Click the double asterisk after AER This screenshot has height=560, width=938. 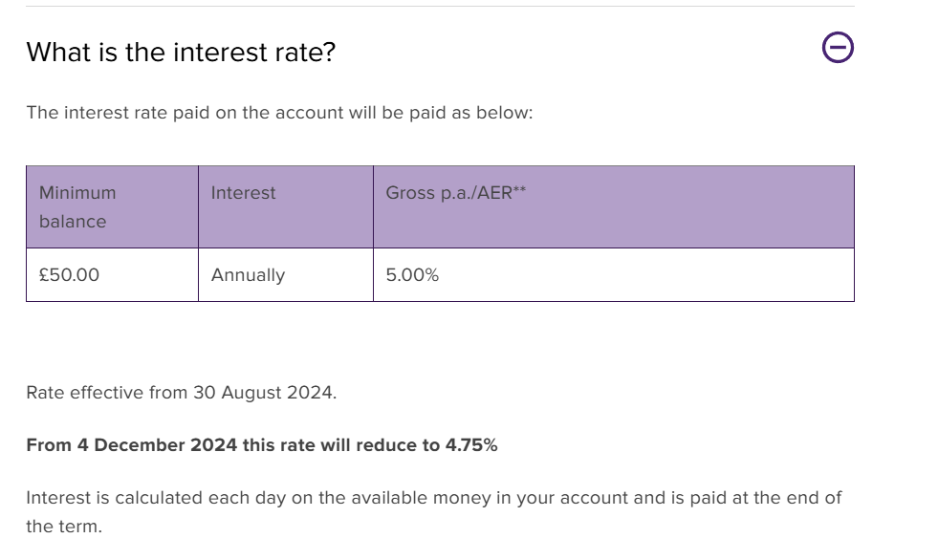point(519,189)
